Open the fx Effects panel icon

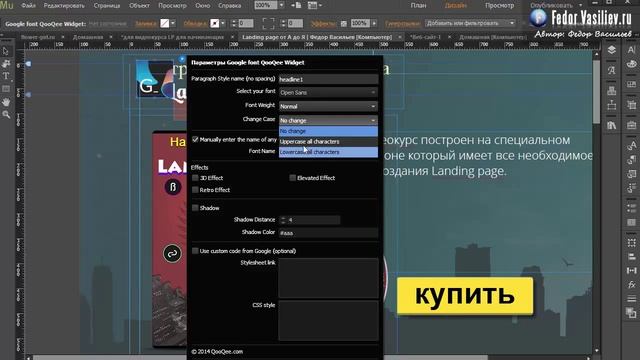[x=631, y=284]
